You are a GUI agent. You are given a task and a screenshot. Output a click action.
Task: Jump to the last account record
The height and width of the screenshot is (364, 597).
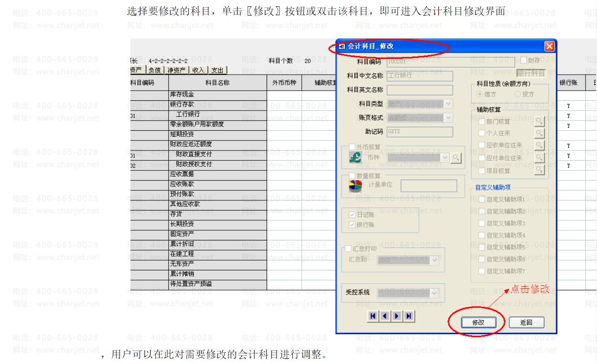click(x=409, y=316)
